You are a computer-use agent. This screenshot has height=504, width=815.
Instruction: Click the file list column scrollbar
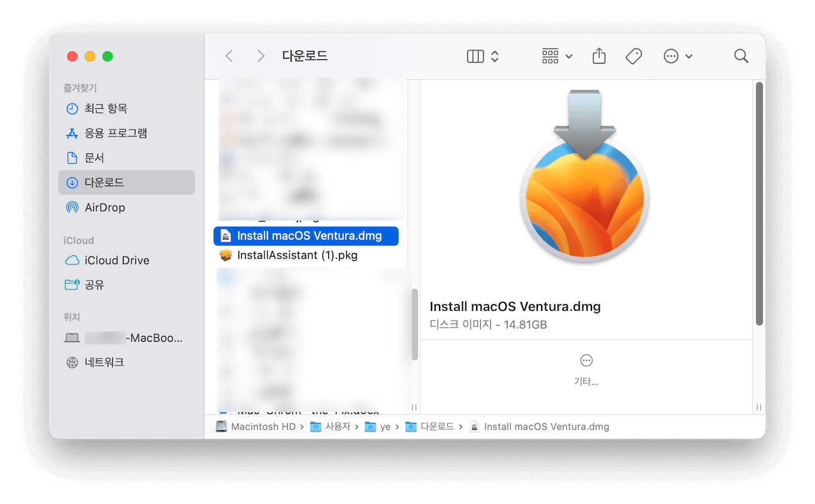tap(414, 325)
